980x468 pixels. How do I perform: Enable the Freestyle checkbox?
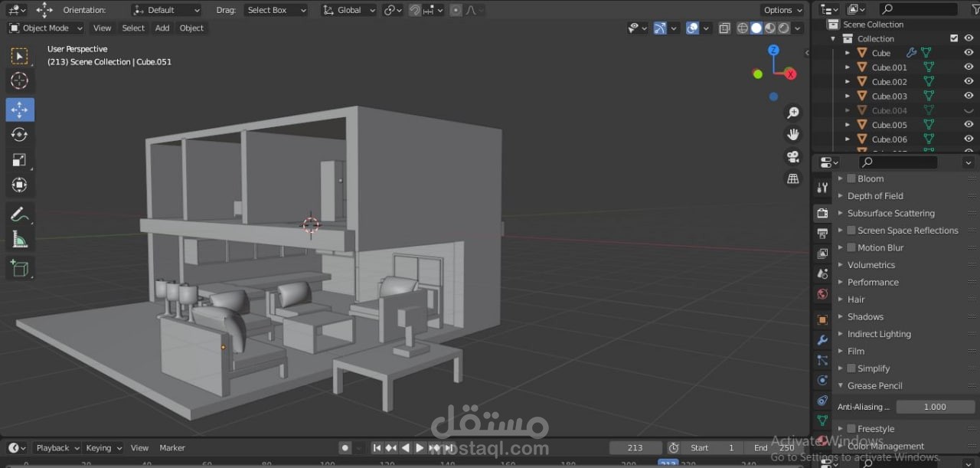pos(851,429)
